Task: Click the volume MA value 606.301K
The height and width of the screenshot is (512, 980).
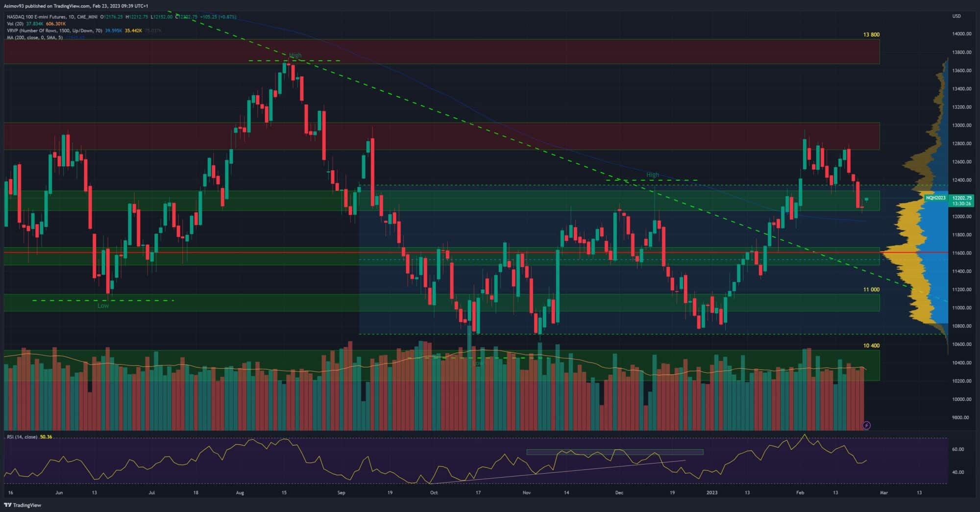Action: click(56, 24)
